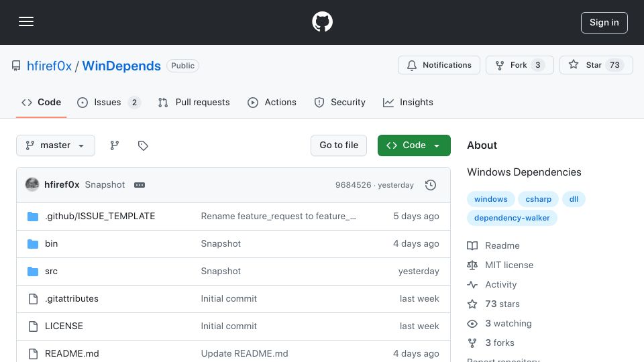644x362 pixels.
Task: Open the hfiref0x owner profile link
Action: tap(49, 66)
